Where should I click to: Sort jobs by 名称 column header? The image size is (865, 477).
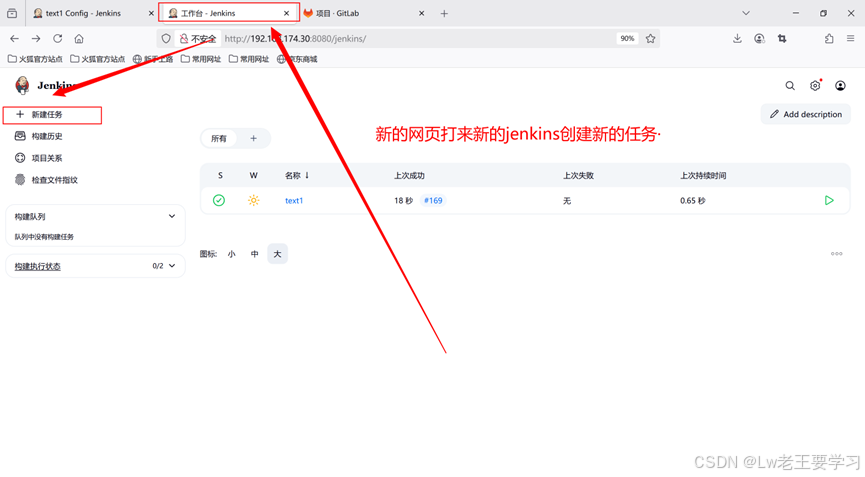[297, 175]
